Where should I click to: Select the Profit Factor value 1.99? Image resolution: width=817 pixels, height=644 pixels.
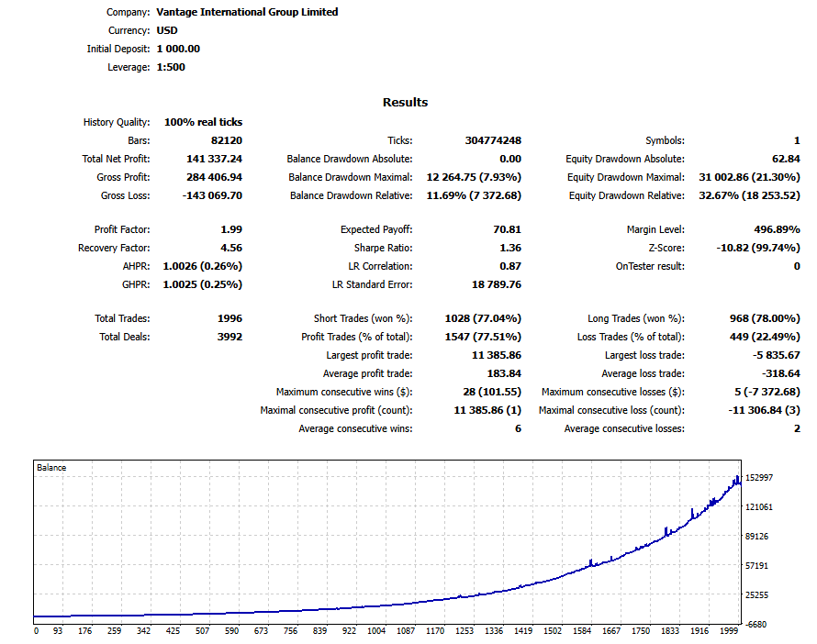pos(232,229)
